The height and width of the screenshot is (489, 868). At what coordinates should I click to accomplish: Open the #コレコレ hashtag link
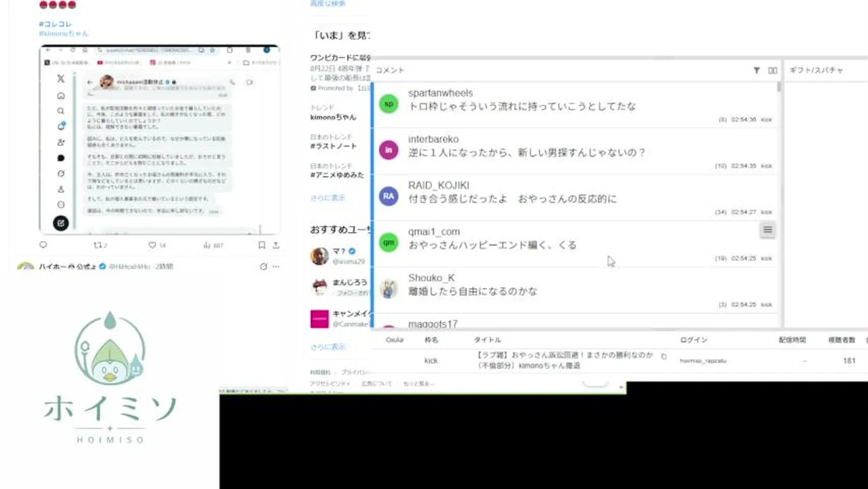(55, 24)
